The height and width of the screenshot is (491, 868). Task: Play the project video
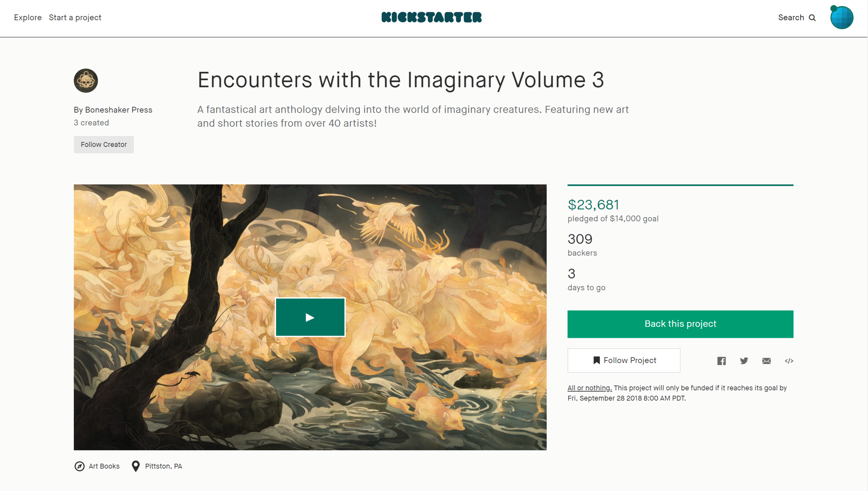310,317
